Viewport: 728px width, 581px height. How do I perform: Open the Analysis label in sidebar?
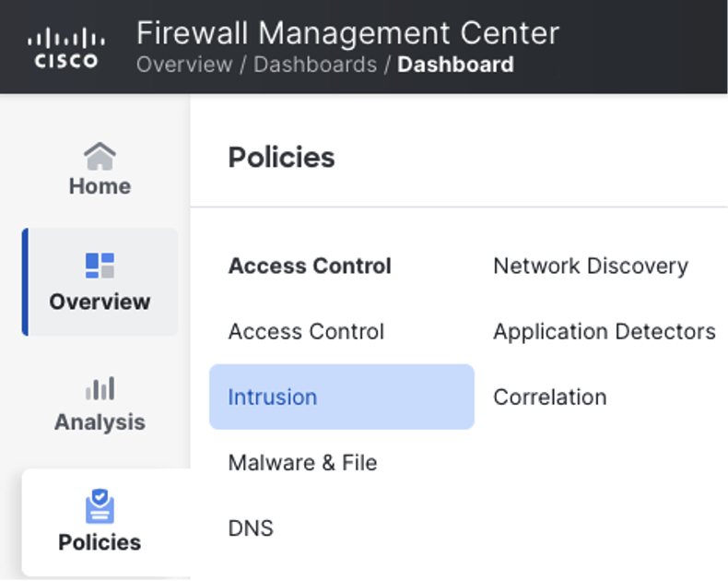(100, 422)
